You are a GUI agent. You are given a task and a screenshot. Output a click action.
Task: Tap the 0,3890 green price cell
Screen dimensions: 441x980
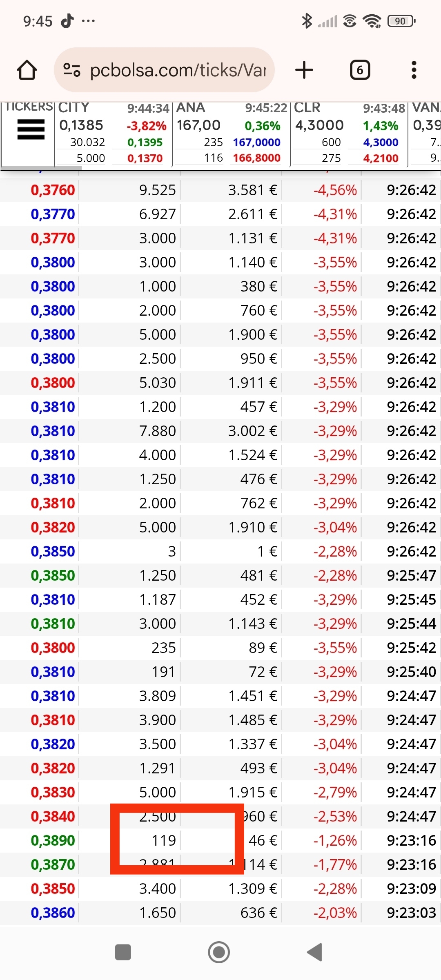point(53,840)
